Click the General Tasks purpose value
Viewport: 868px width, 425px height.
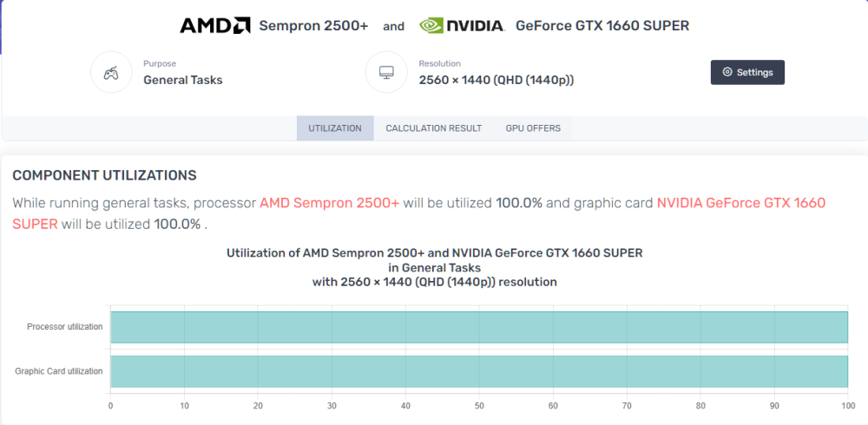pos(182,81)
